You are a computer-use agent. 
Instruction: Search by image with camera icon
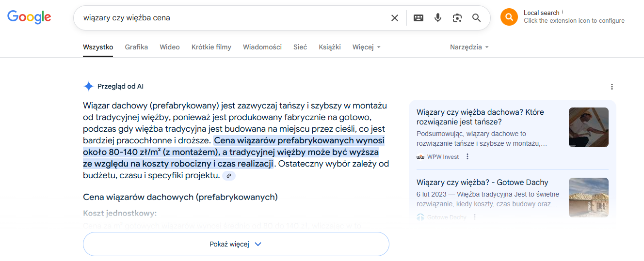457,18
